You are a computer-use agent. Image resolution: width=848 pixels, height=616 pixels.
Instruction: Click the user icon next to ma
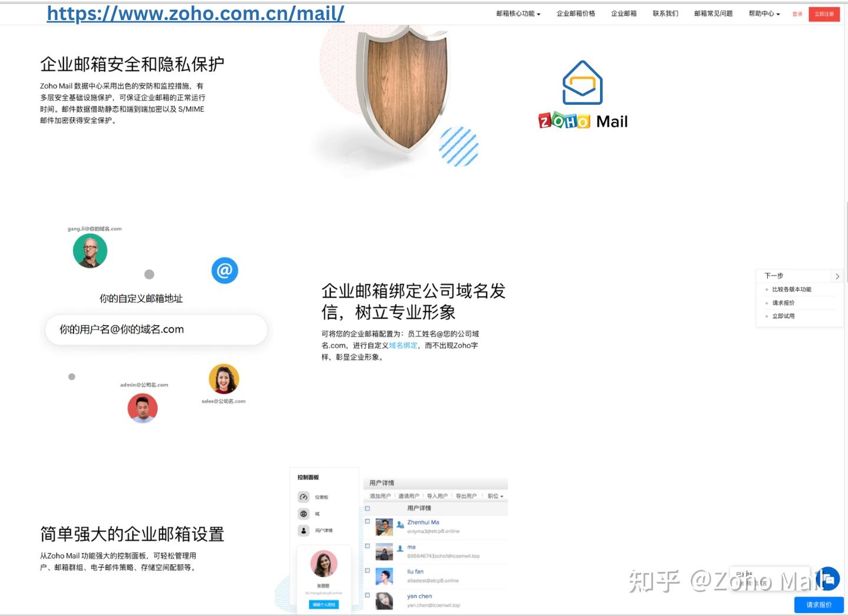point(399,548)
